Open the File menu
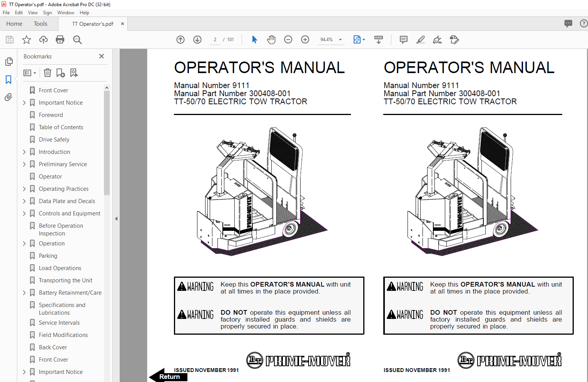Viewport: 588px width, 382px height. (6, 13)
